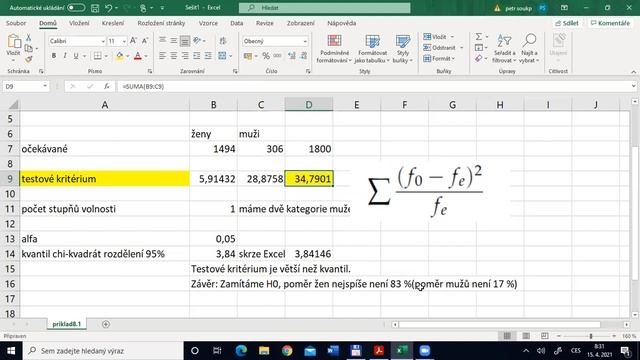Undo last action in quick access toolbar

108,8
